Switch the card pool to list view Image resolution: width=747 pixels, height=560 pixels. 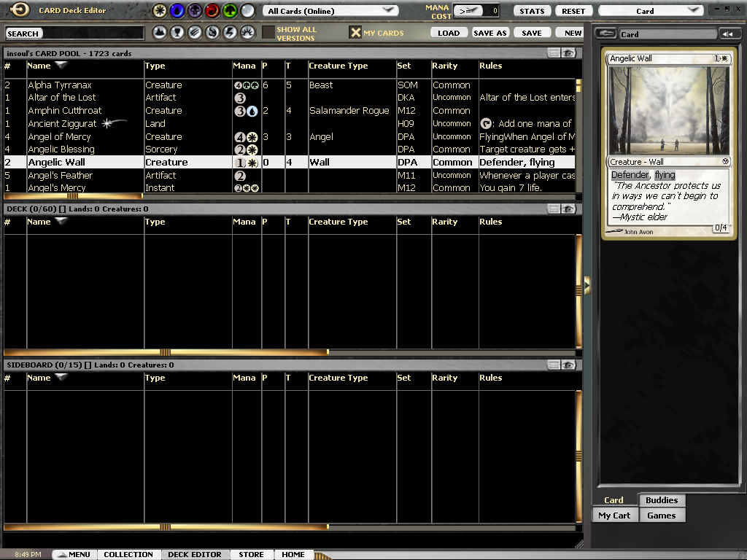[x=554, y=52]
